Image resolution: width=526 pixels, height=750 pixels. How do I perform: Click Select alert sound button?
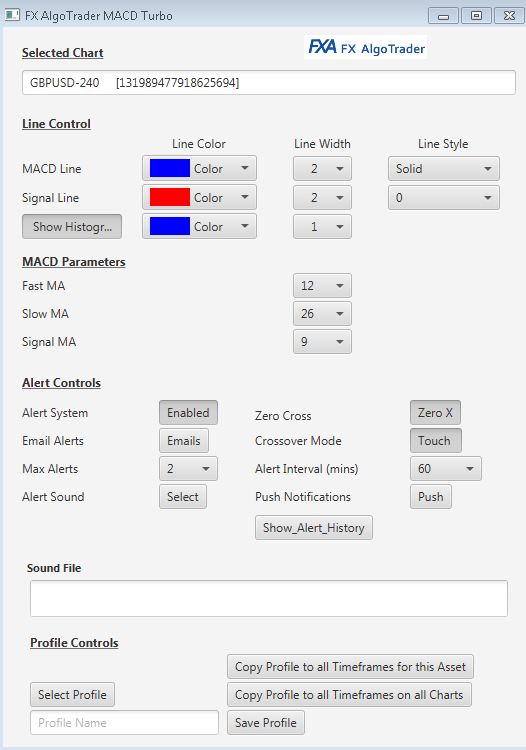183,496
